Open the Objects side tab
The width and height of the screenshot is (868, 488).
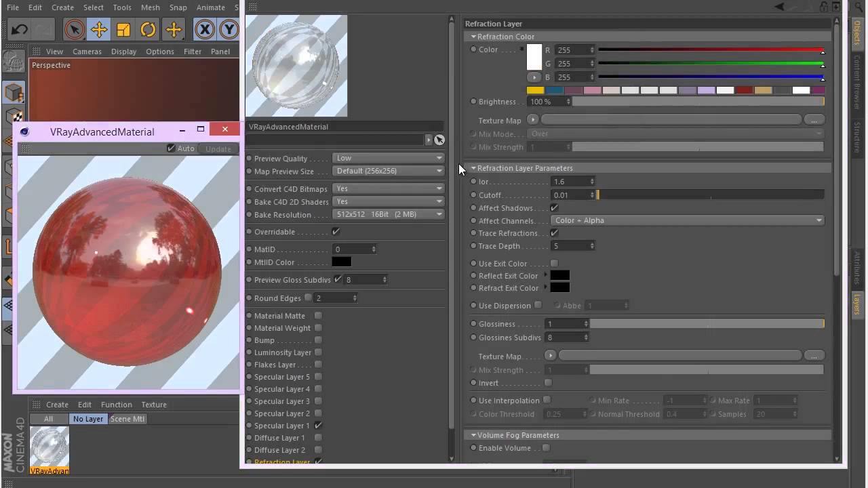(x=856, y=32)
